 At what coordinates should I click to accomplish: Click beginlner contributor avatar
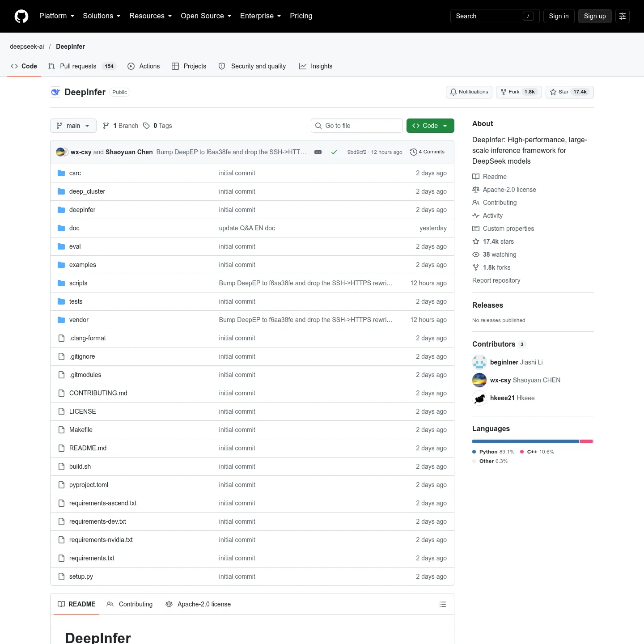click(x=479, y=362)
